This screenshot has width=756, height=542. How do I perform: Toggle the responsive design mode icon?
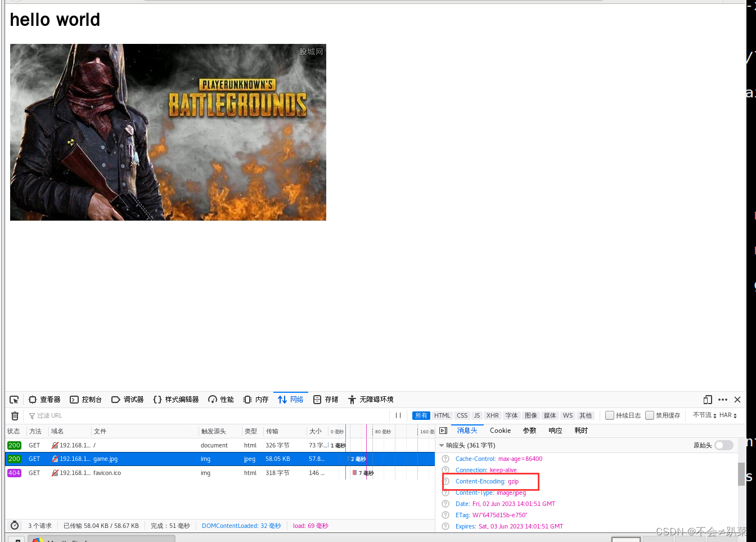(708, 400)
